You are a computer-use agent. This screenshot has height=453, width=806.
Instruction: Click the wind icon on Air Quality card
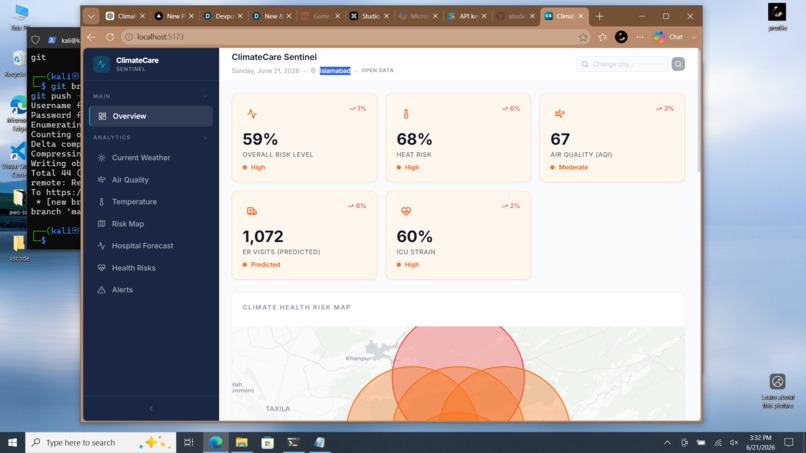560,114
